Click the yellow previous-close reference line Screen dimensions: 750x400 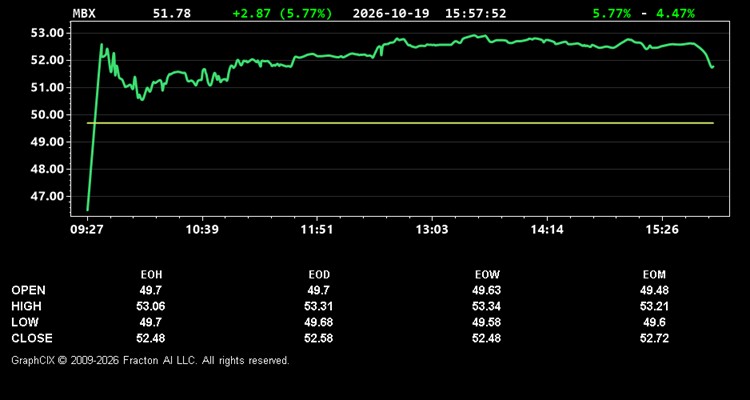(x=400, y=123)
